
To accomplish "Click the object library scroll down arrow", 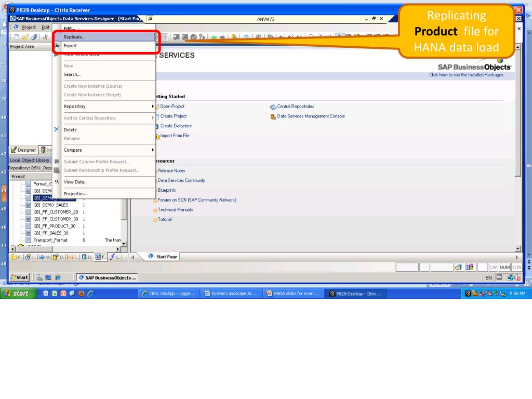I will pos(124,244).
